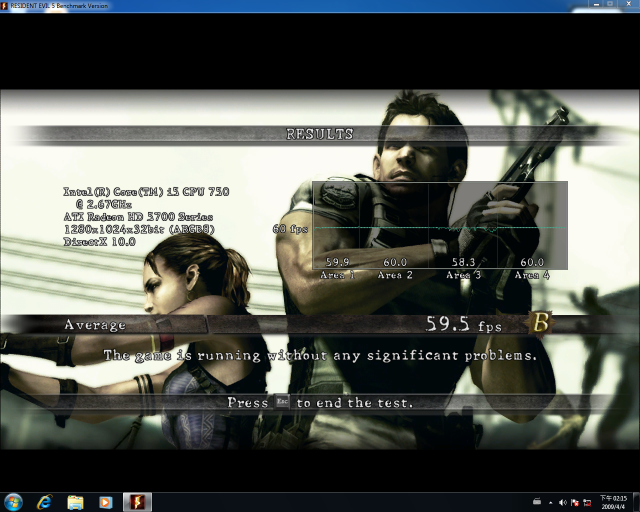Click the 58.3 value above Area 3
The image size is (640, 512).
[x=463, y=262]
